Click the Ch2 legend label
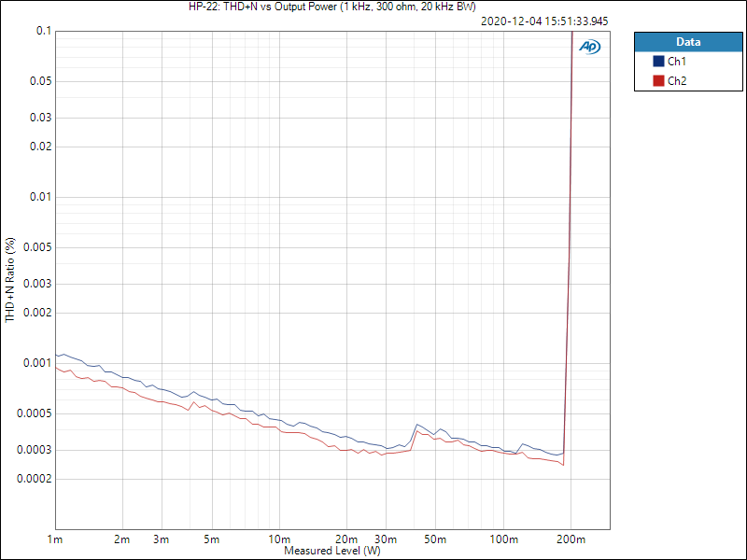 tap(676, 81)
